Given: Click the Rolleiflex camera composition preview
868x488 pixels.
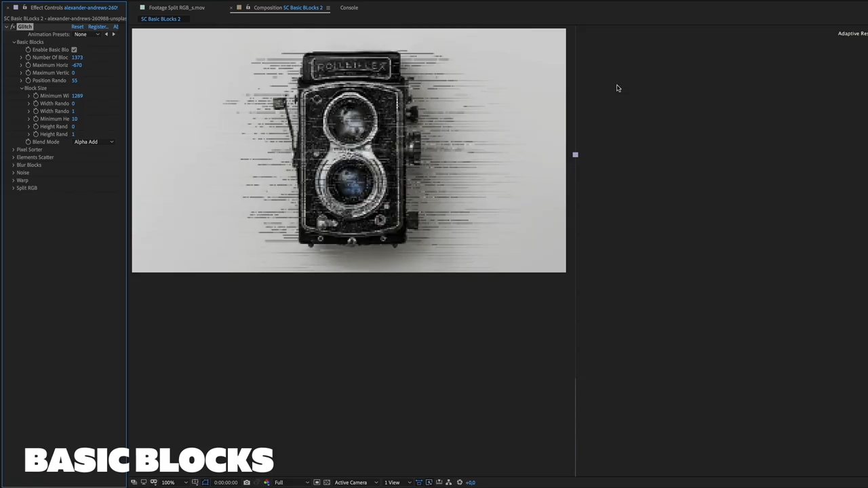Looking at the screenshot, I should 349,150.
